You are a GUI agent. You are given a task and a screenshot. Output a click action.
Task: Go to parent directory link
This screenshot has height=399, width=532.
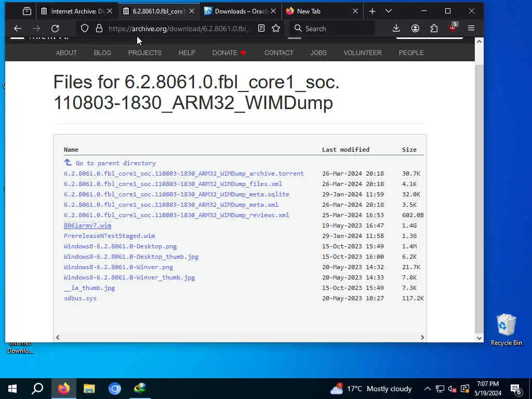pyautogui.click(x=110, y=163)
